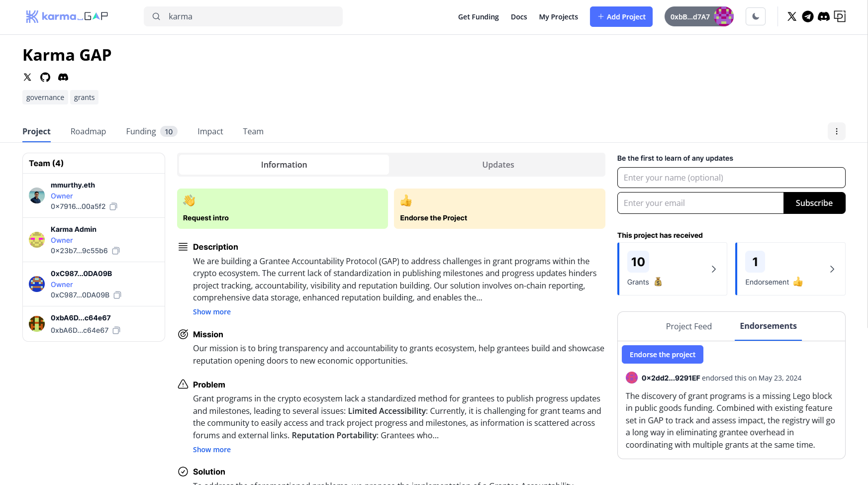The width and height of the screenshot is (868, 485).
Task: Click the governance tag
Action: click(45, 97)
